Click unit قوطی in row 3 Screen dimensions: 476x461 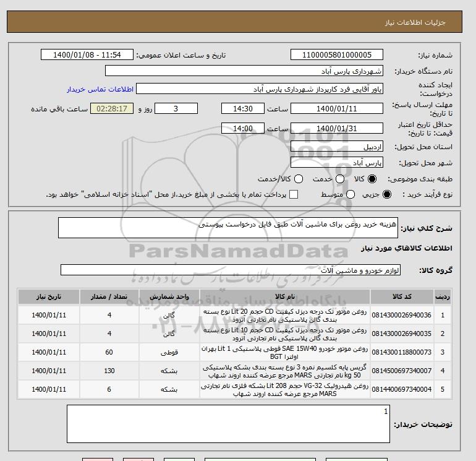coord(169,353)
